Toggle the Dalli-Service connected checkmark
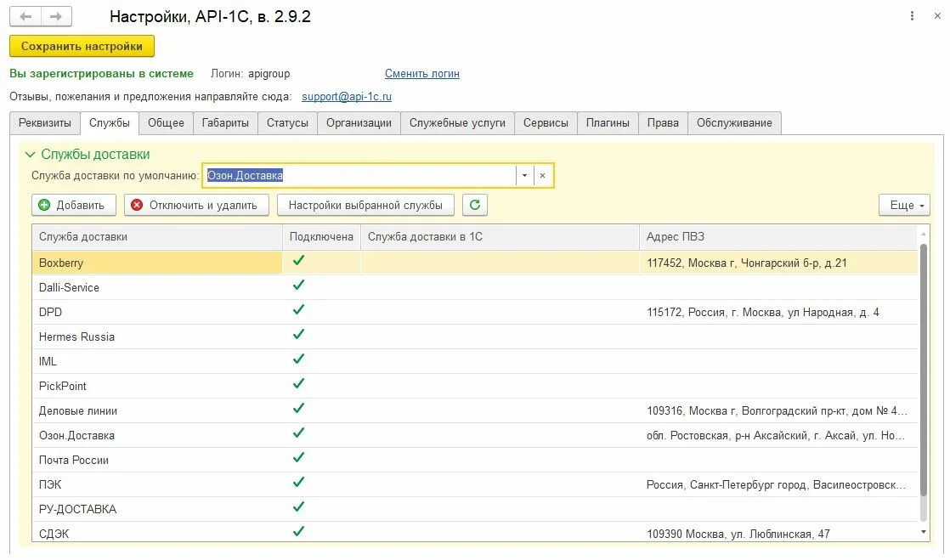The height and width of the screenshot is (560, 950). 299,286
